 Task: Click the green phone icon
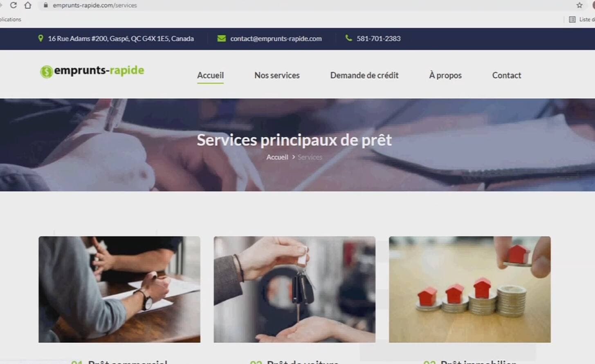coord(348,38)
